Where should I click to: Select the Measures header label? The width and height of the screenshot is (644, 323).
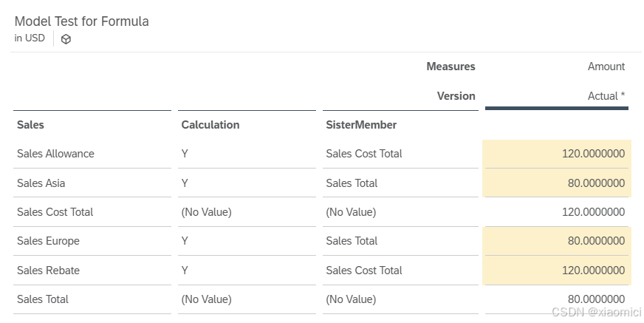[x=451, y=67]
